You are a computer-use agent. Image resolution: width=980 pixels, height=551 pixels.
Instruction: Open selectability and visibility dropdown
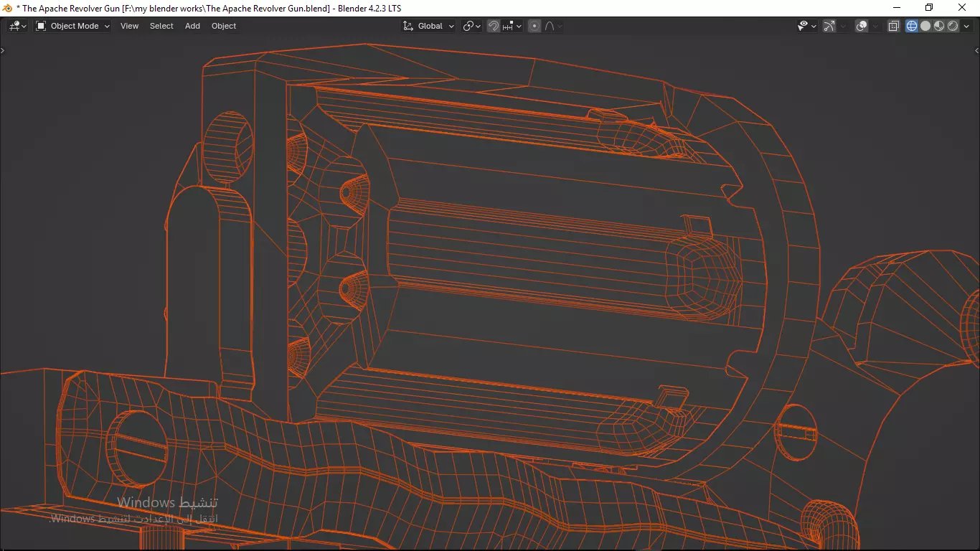click(807, 26)
